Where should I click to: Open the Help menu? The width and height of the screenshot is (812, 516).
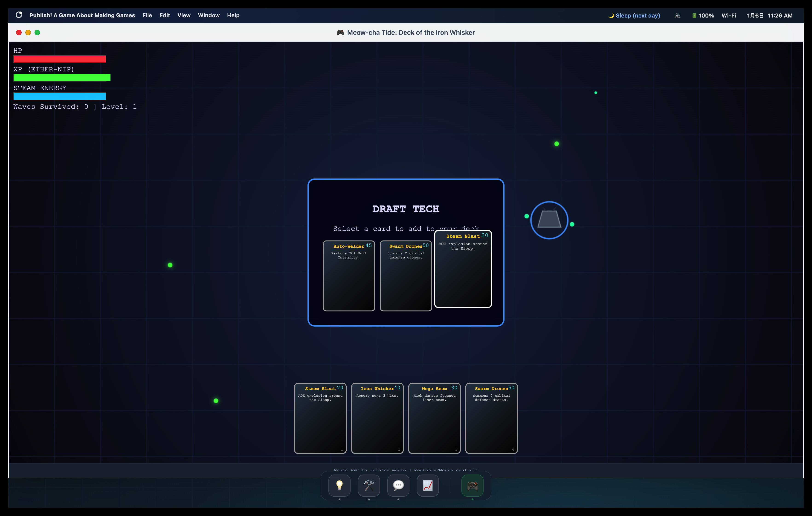[x=233, y=15]
